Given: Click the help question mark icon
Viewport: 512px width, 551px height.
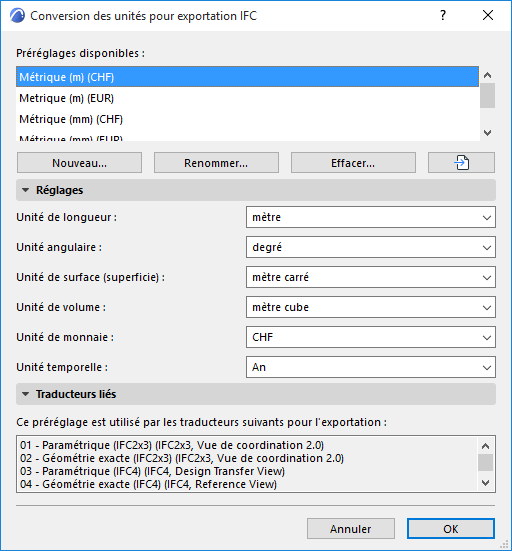Looking at the screenshot, I should 443,15.
